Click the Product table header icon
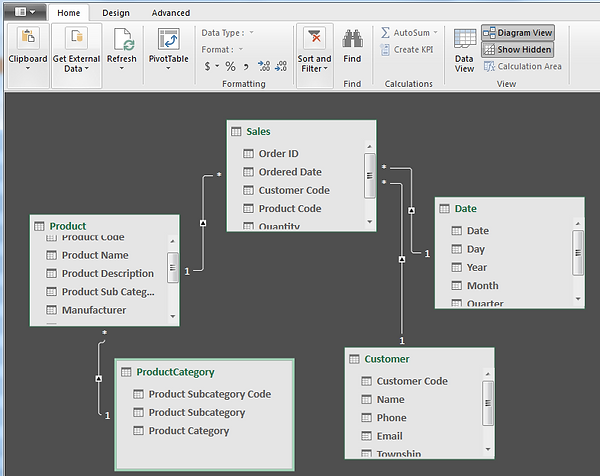 click(x=39, y=226)
